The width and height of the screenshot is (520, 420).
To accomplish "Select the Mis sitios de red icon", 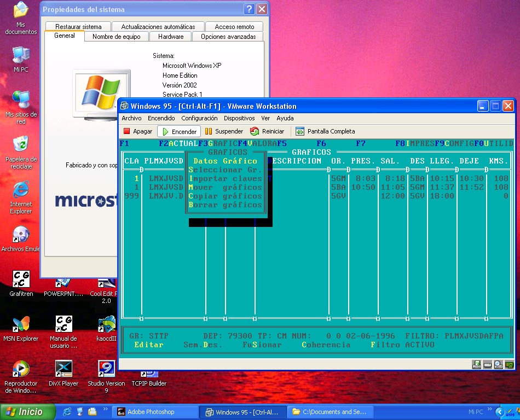I will click(x=21, y=108).
